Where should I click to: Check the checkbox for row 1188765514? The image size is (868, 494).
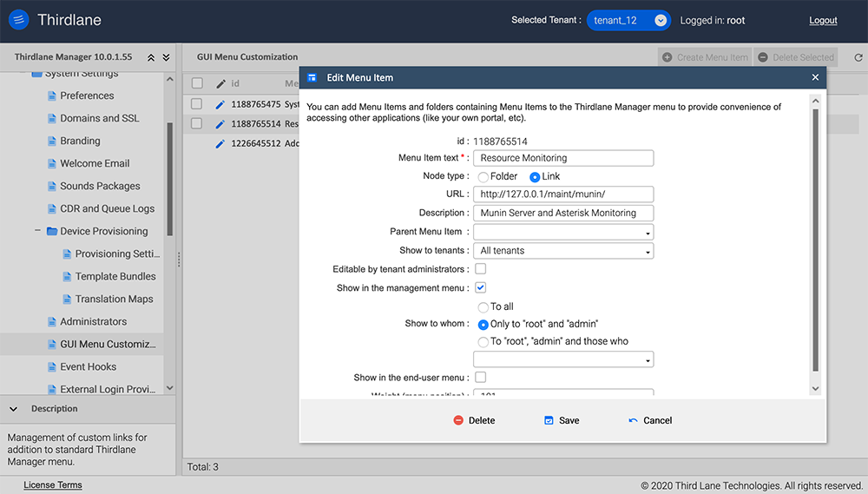[x=196, y=123]
